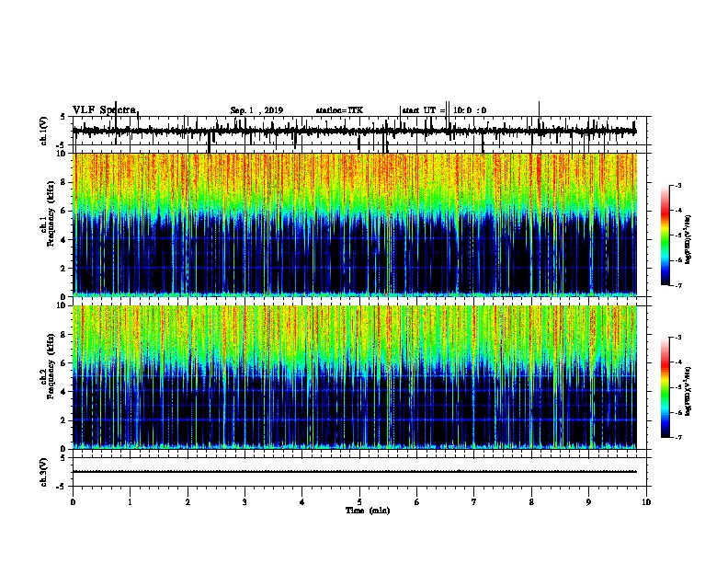Click the "Time (min)" axis label
728x563 pixels.
pyautogui.click(x=368, y=511)
